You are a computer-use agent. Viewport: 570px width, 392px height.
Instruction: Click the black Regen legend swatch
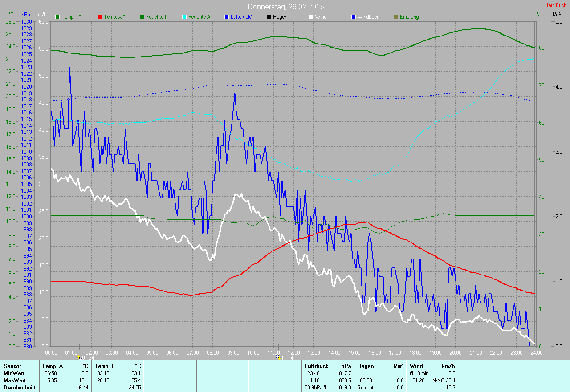pos(269,17)
